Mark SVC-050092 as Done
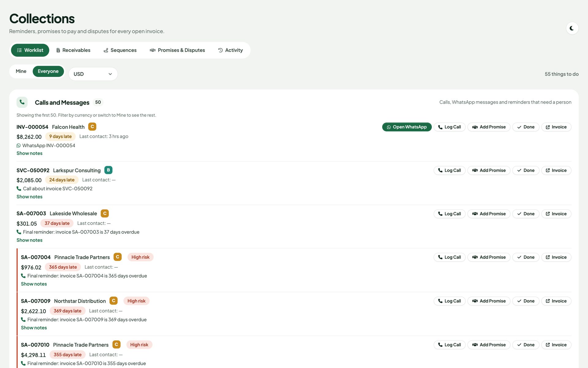The height and width of the screenshot is (368, 588). 526,171
